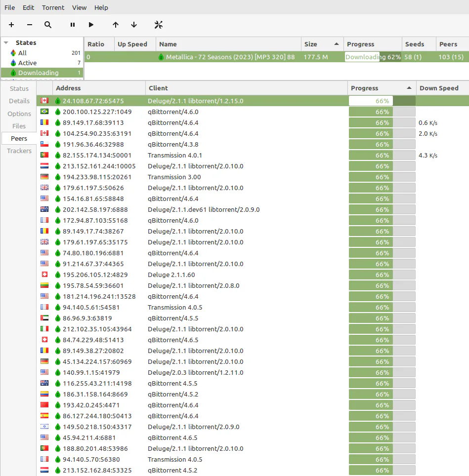Collapse the States tree section
This screenshot has width=469, height=476.
tap(6, 43)
